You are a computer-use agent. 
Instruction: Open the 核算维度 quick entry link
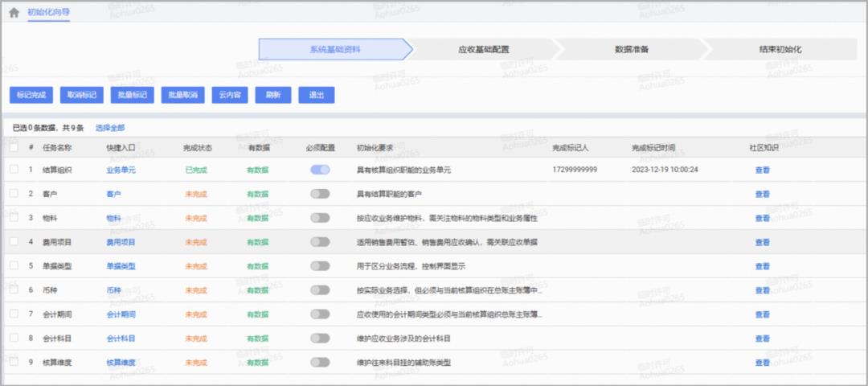[121, 363]
